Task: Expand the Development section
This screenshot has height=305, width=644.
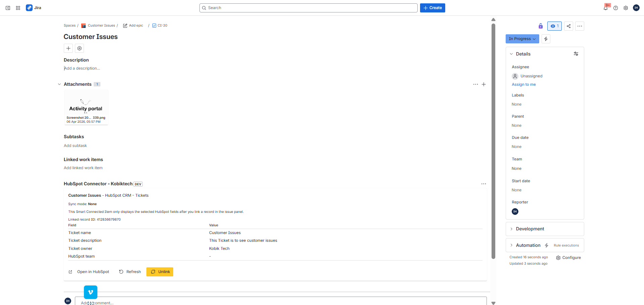Action: click(511, 229)
